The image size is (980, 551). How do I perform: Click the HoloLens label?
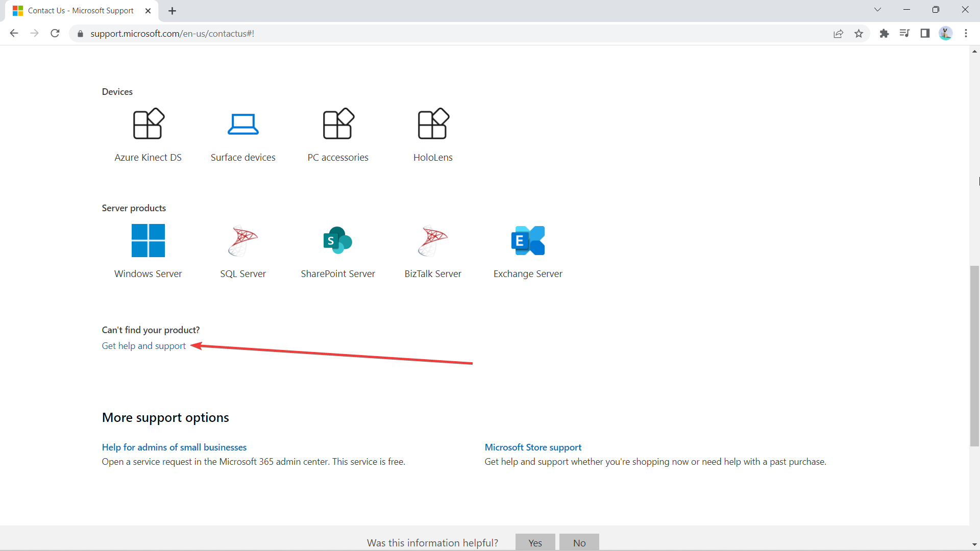point(433,158)
